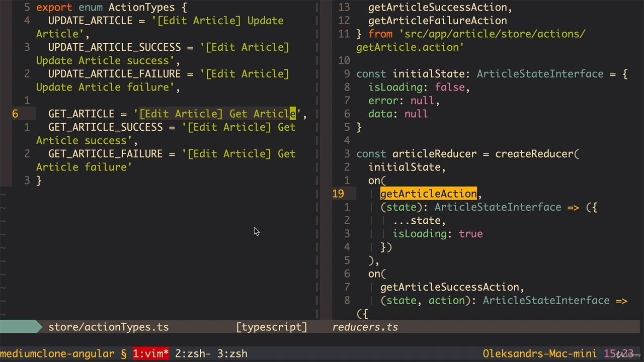Screen dimensions: 644x362
Task: Place cursor on GET_ARTICLE_SUCCESS enum member
Action: [x=106, y=127]
